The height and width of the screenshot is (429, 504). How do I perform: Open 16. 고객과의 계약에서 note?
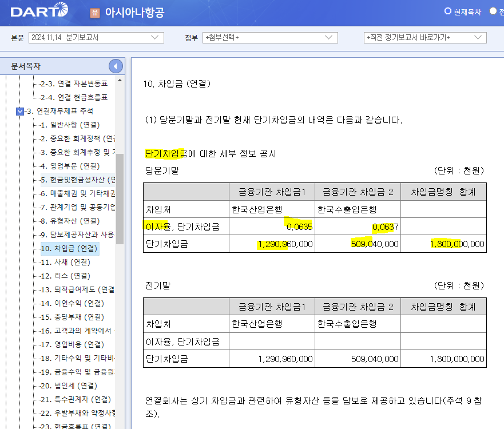point(78,331)
